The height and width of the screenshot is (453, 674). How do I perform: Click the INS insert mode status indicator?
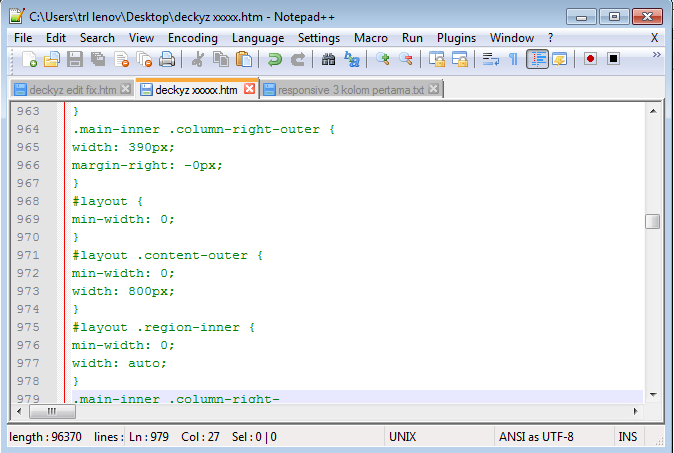[627, 437]
